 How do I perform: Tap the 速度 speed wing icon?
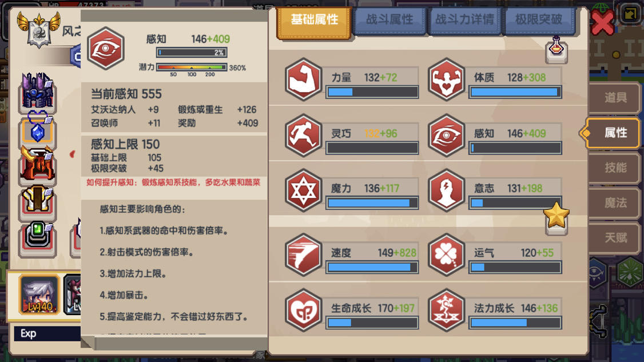pos(303,254)
